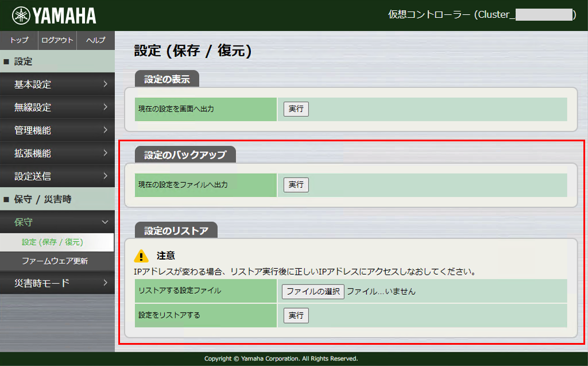588x366 pixels.
Task: Click 実行 to restore the settings
Action: click(x=295, y=315)
